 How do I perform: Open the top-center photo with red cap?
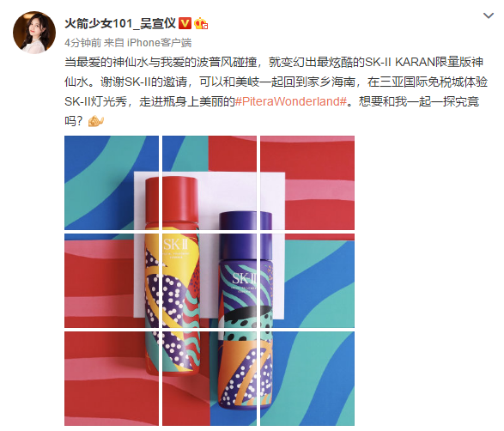(209, 183)
